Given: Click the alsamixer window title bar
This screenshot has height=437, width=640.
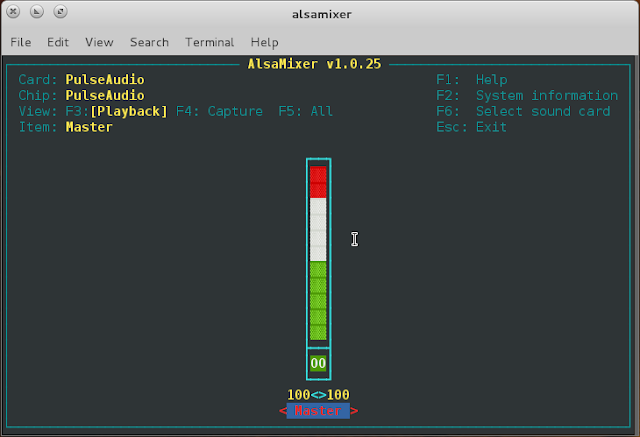Looking at the screenshot, I should (322, 14).
